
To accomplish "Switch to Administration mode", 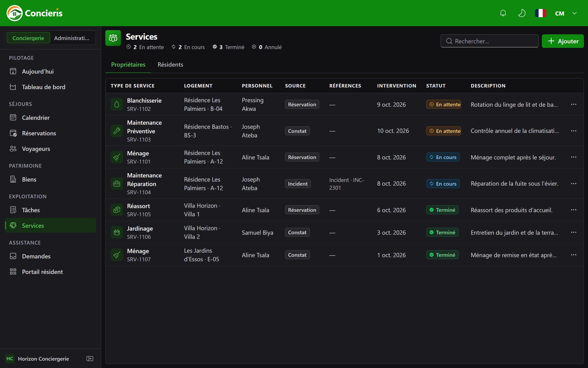I will coord(72,38).
